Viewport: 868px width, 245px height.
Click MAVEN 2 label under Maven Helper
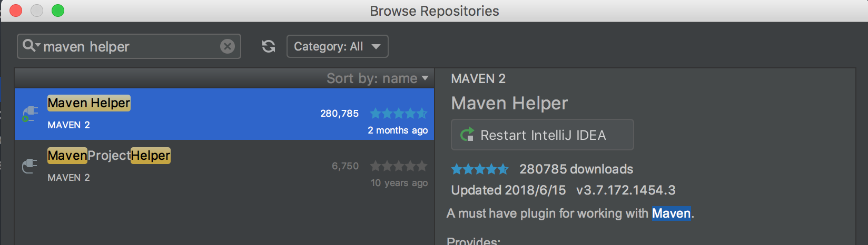pos(68,125)
